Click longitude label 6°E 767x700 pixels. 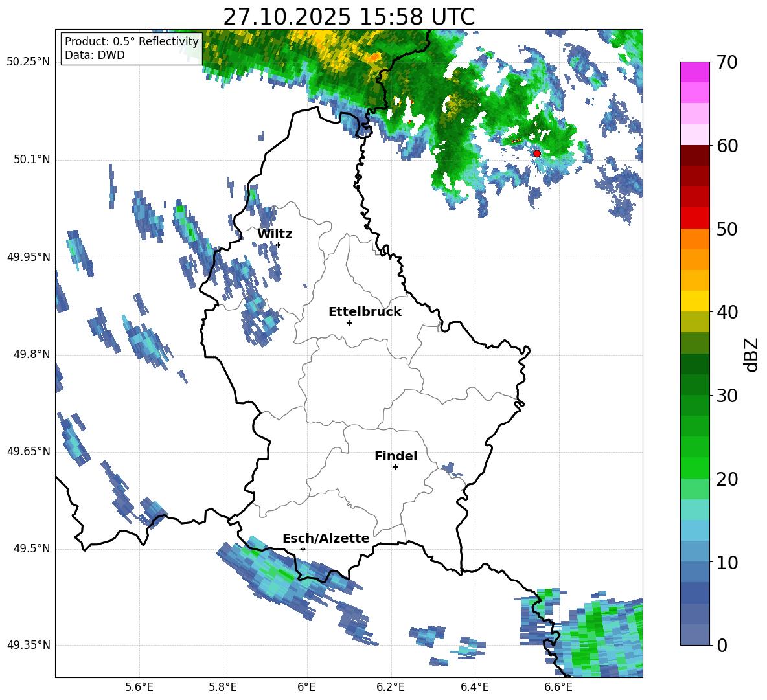pyautogui.click(x=306, y=687)
